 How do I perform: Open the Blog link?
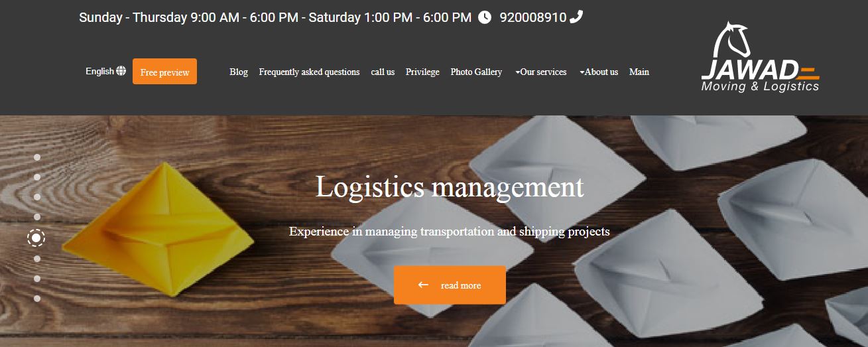tap(239, 72)
